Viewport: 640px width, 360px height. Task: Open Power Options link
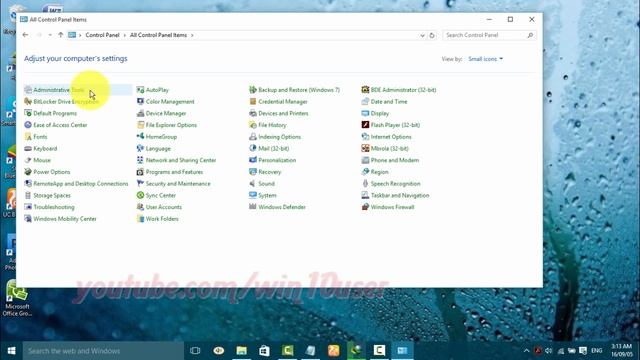coord(52,172)
